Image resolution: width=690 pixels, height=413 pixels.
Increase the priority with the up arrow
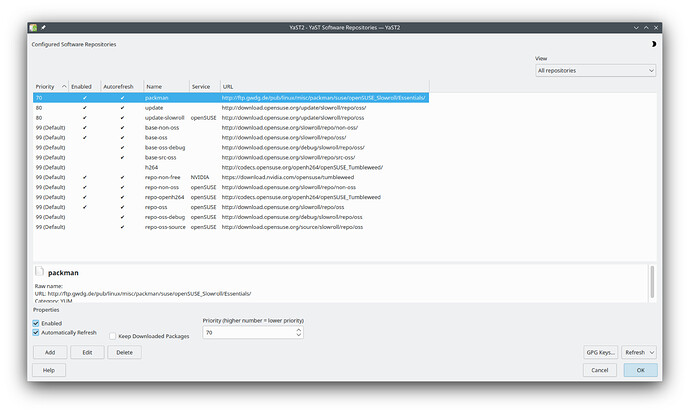(x=299, y=329)
